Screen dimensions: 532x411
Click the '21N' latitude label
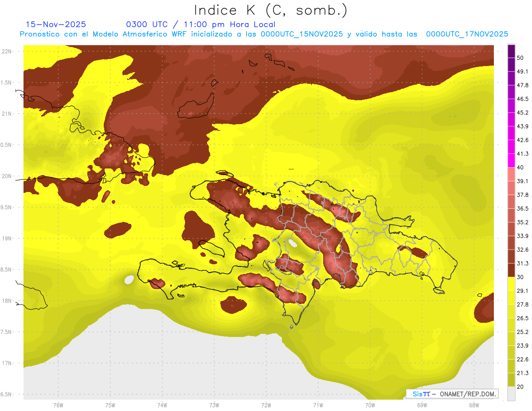pyautogui.click(x=7, y=114)
